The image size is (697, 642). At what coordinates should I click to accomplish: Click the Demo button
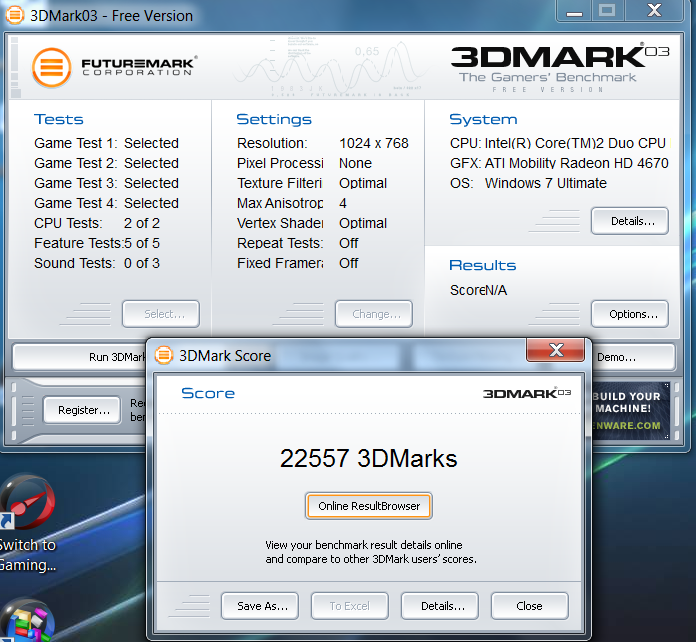(633, 357)
